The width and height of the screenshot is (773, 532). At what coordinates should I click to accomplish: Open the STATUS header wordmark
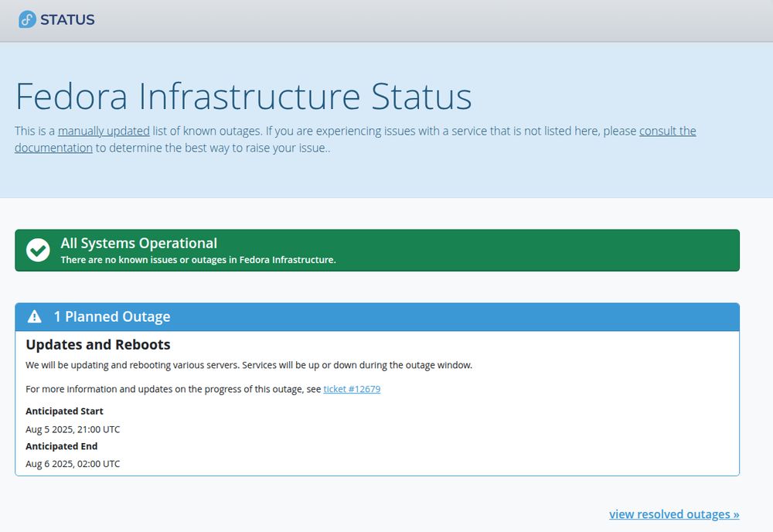(x=67, y=20)
